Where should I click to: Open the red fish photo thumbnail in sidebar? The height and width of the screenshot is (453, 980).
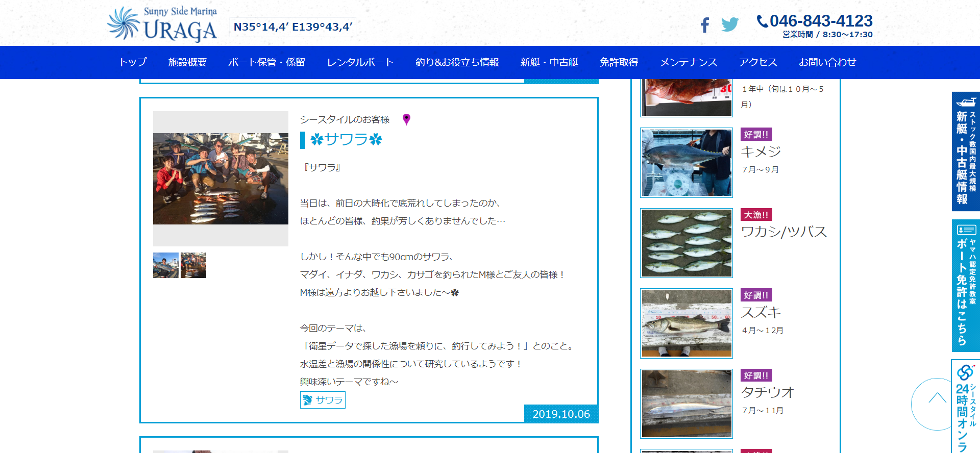[687, 97]
